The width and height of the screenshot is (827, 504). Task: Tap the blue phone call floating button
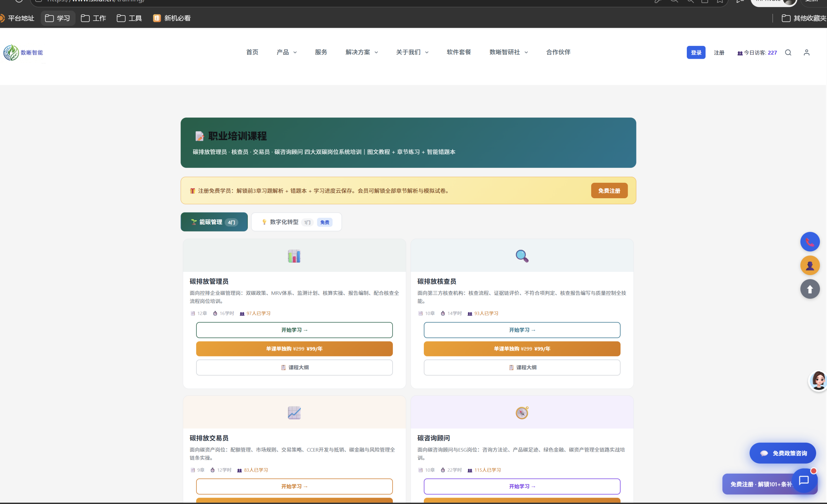tap(810, 242)
